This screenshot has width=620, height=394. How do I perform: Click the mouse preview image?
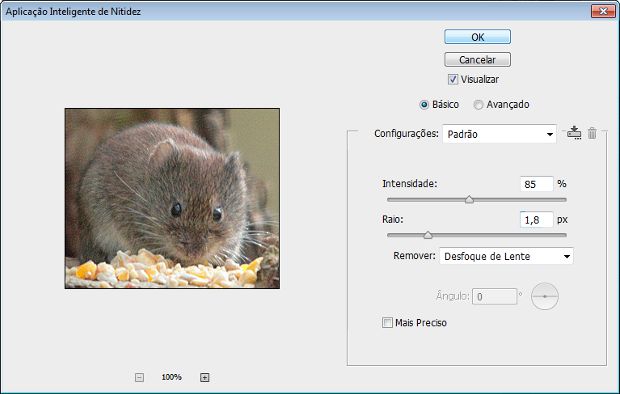tap(172, 198)
